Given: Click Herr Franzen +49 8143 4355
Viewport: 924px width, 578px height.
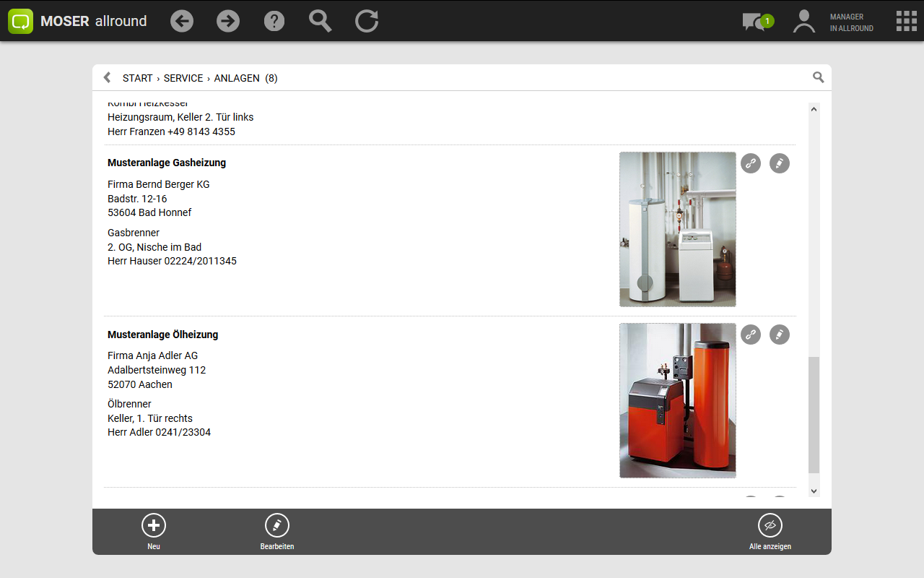Looking at the screenshot, I should pos(171,131).
